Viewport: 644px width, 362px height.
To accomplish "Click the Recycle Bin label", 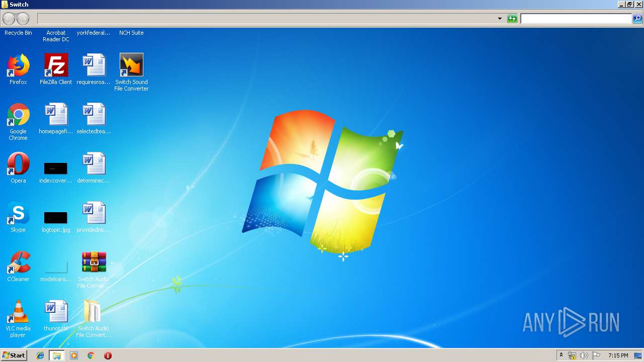I will click(x=18, y=33).
